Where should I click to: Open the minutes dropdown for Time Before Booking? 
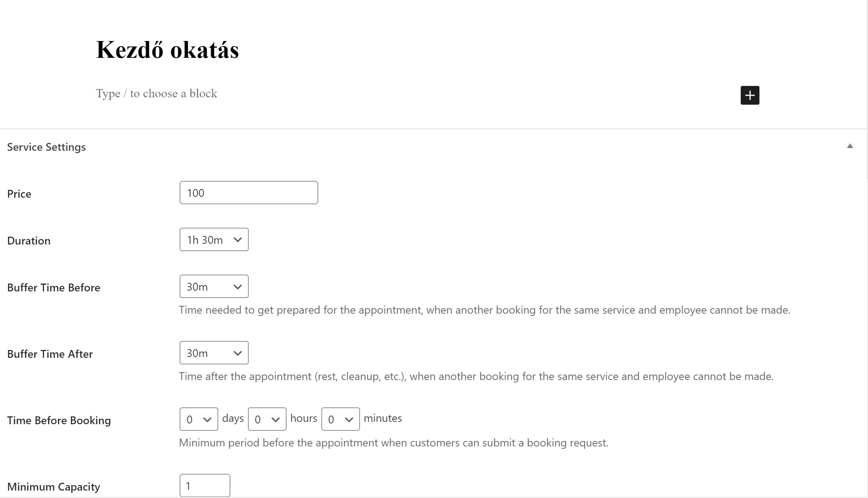coord(340,419)
